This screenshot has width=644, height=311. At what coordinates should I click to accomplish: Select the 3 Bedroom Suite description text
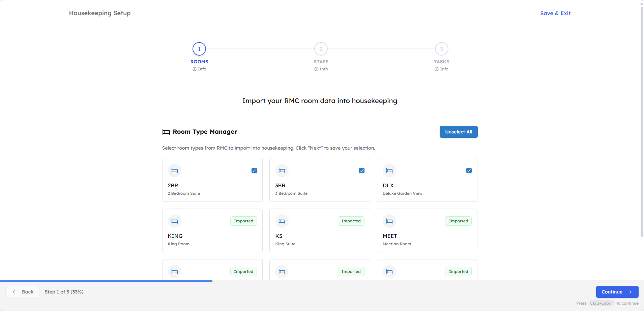[x=291, y=193]
